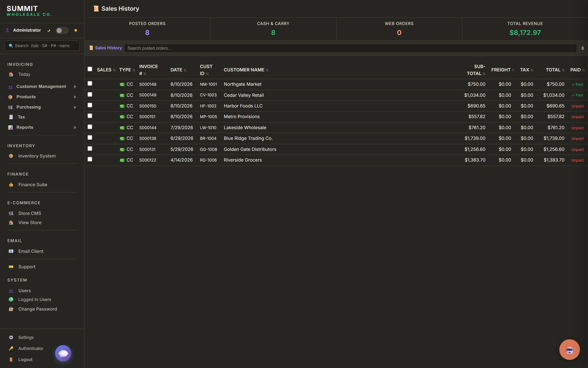The height and width of the screenshot is (368, 588).
Task: Click the Finance Suite money bag icon
Action: [11, 185]
